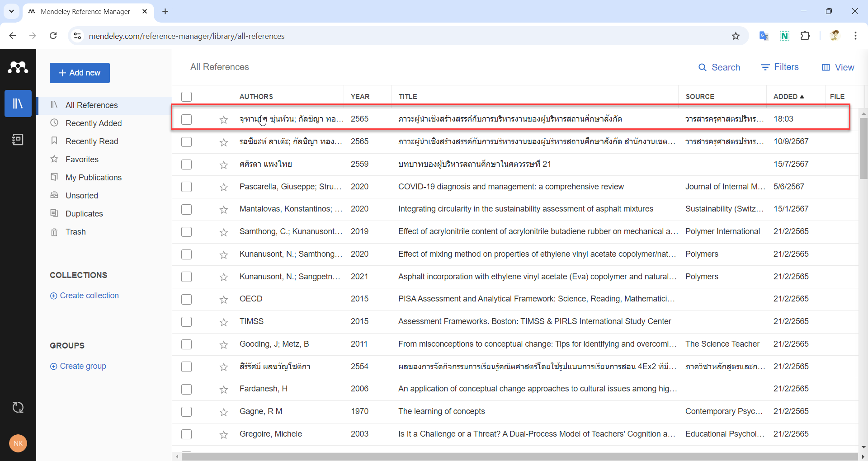Bookmark this page with the star icon
The height and width of the screenshot is (461, 868).
[x=736, y=36]
